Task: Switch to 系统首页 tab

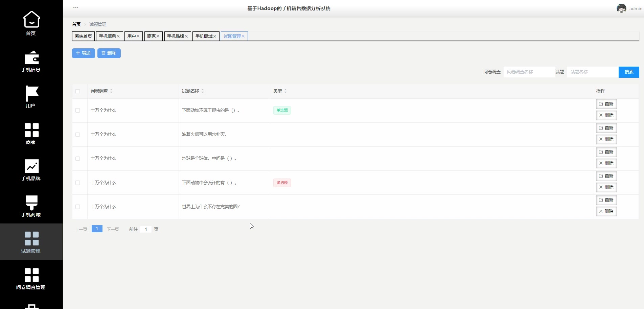Action: 83,36
